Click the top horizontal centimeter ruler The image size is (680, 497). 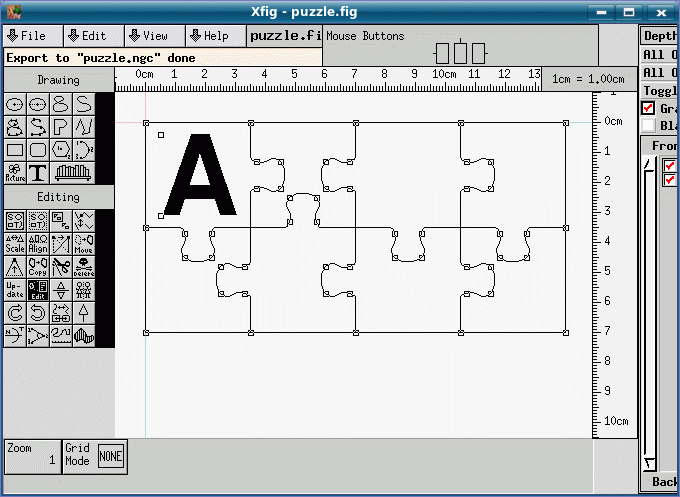tap(328, 79)
